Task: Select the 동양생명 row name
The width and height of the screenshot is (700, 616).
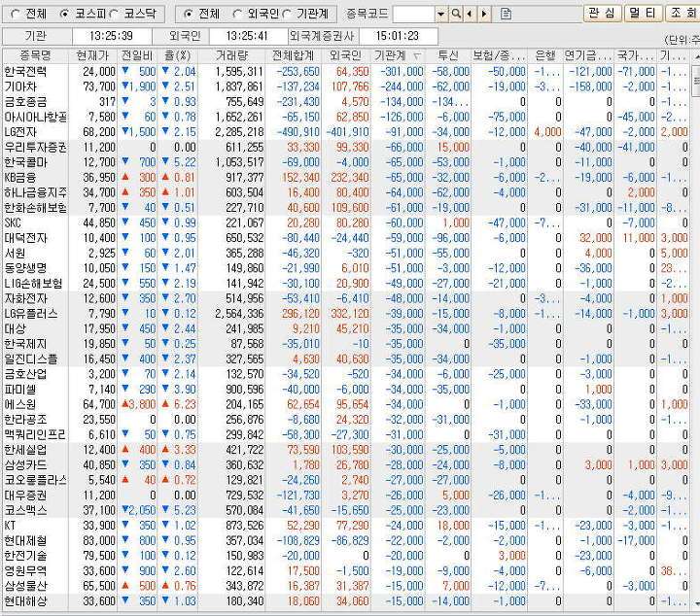Action: 25,268
